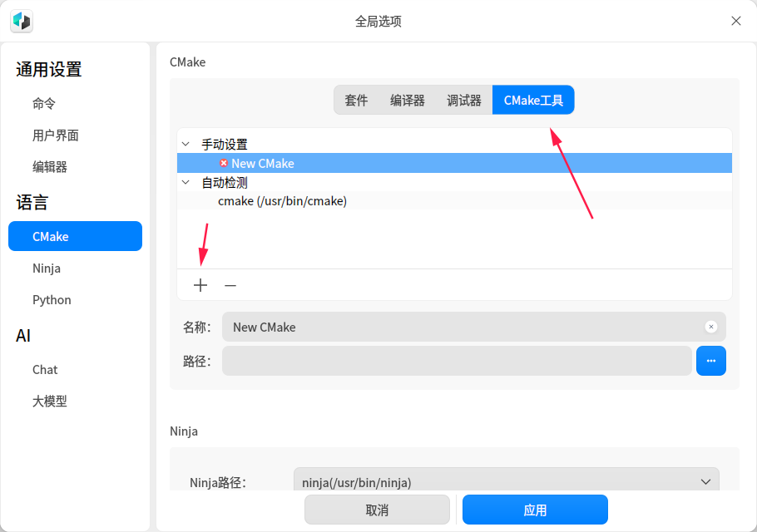
Task: Focus the 路径 input field
Action: (457, 361)
